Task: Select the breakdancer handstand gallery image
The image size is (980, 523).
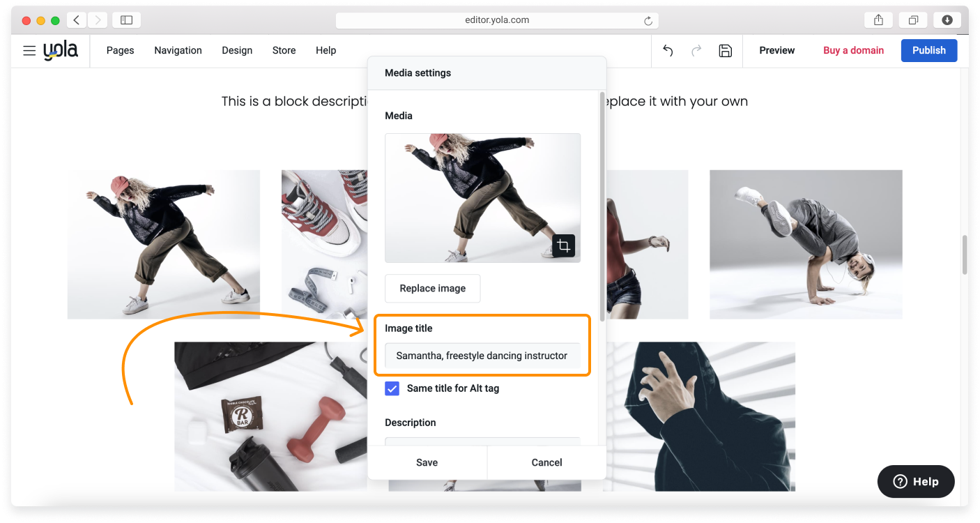Action: tap(806, 244)
